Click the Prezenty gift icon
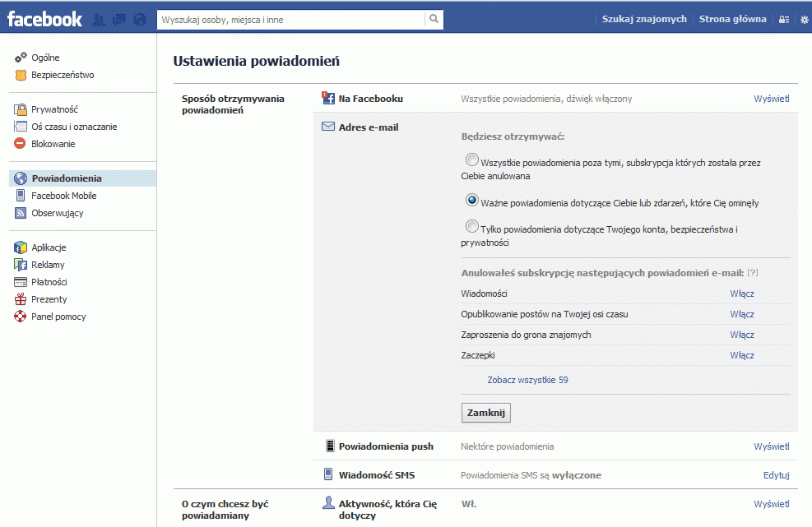The width and height of the screenshot is (812, 527). coord(21,299)
